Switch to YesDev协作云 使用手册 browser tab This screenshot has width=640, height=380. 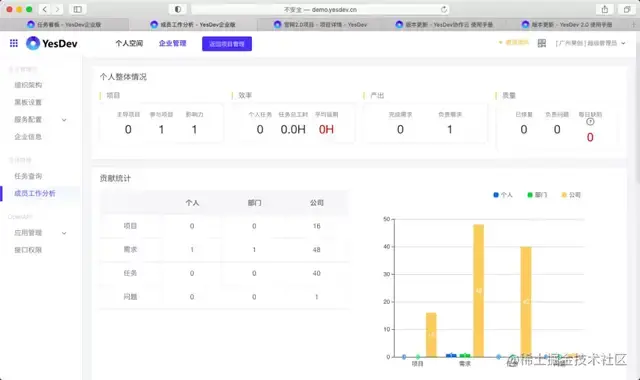point(444,24)
